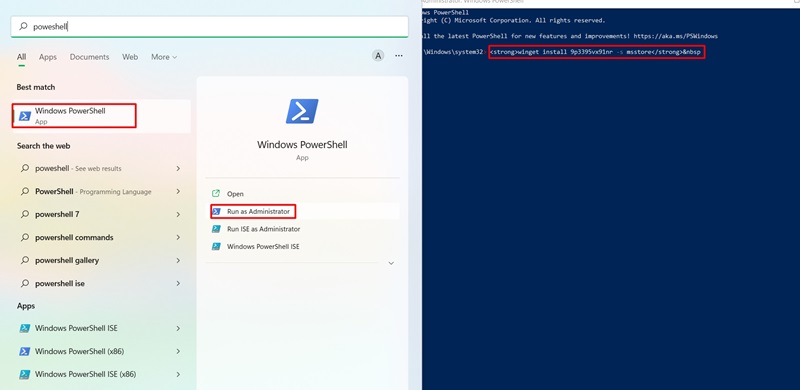Open 'PowerShell - Programming Language' suggestion
The height and width of the screenshot is (390, 800).
101,192
